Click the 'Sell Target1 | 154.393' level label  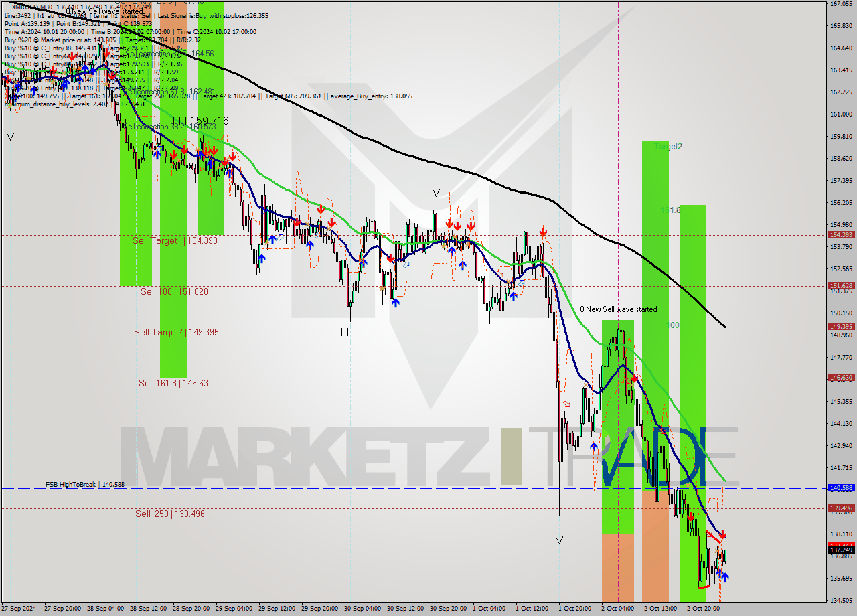pyautogui.click(x=175, y=240)
